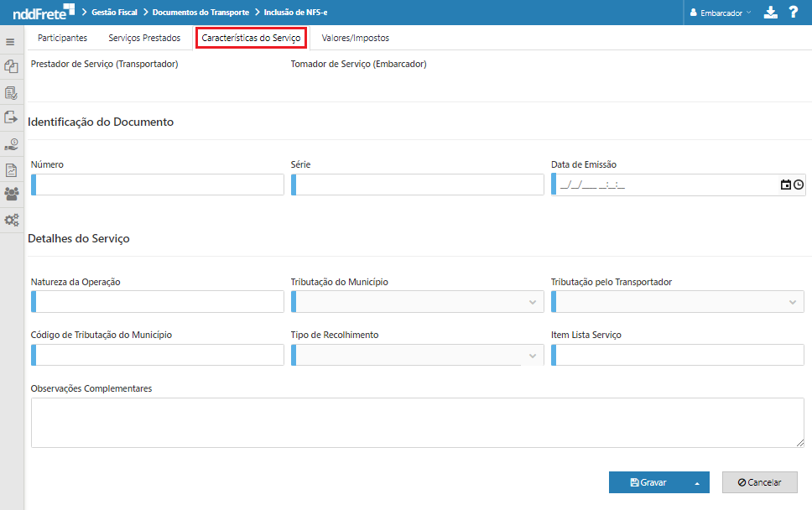
Task: Expand the Tributação do Município dropdown
Action: click(532, 302)
